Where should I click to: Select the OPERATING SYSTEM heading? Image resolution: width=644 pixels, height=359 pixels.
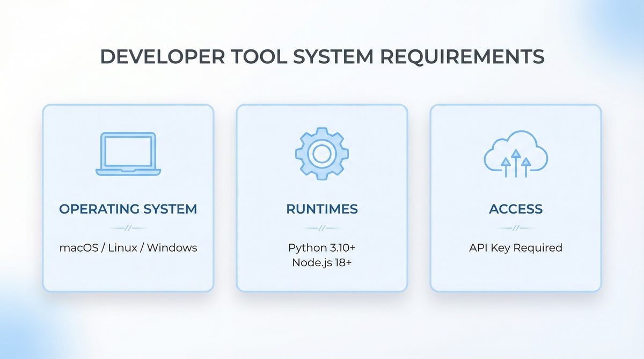click(x=128, y=209)
